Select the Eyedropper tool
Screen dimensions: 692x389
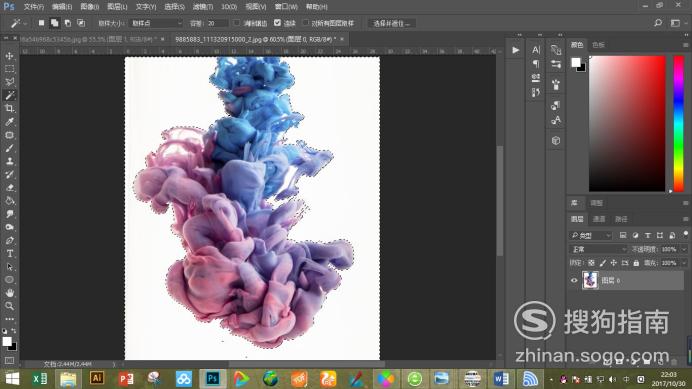click(x=9, y=122)
